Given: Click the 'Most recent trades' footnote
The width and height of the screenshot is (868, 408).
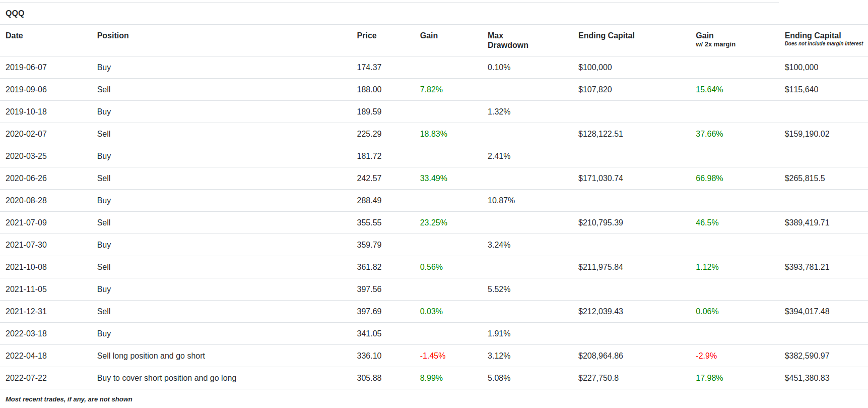Looking at the screenshot, I should tap(69, 399).
